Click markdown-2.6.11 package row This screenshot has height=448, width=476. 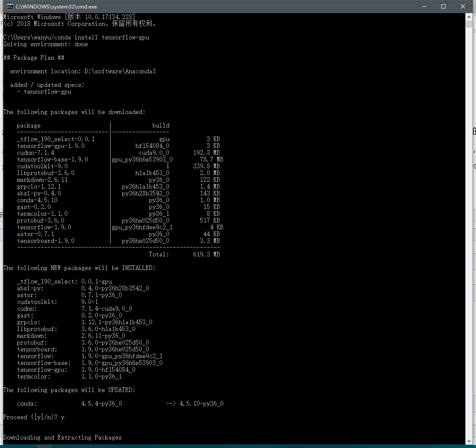click(x=119, y=180)
